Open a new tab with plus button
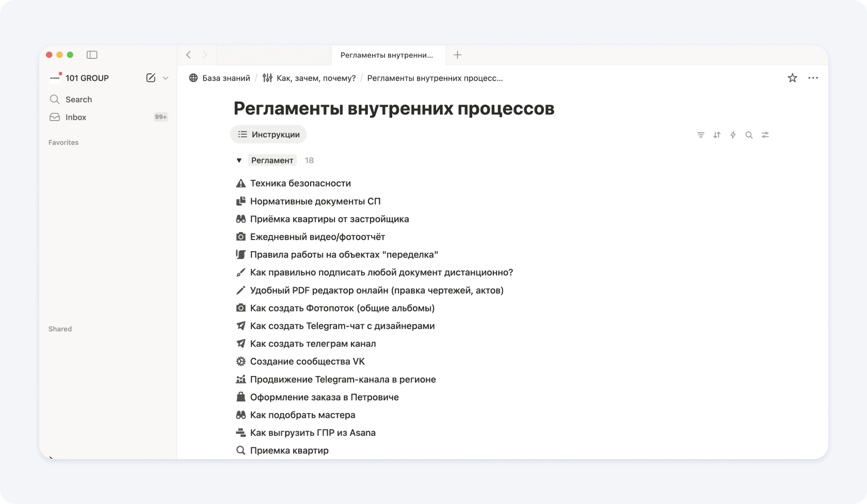Viewport: 867px width, 504px height. coord(457,55)
